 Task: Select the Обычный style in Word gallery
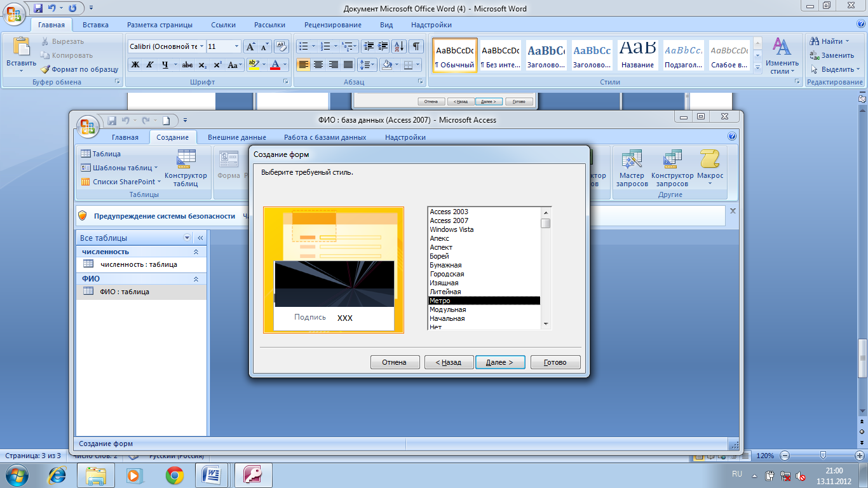455,55
